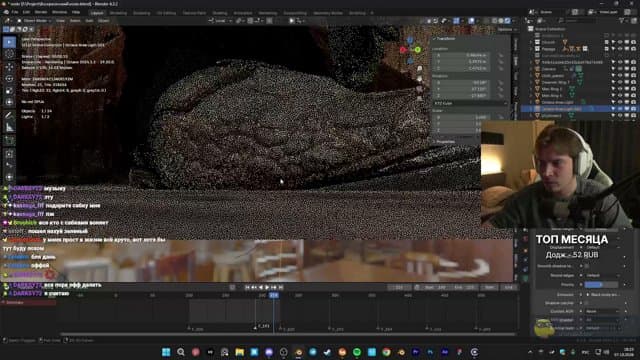Click the proportional editing icon
Screen dimensions: 640x360
pos(270,20)
